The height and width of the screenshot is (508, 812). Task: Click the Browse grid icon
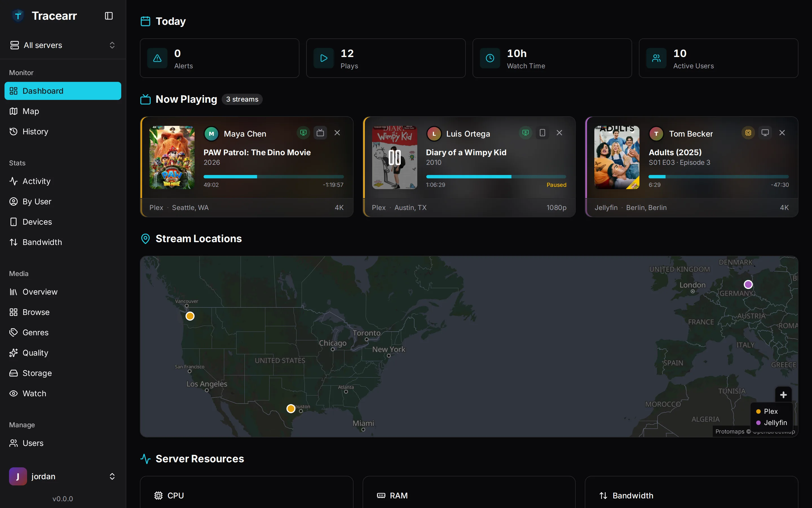point(14,312)
